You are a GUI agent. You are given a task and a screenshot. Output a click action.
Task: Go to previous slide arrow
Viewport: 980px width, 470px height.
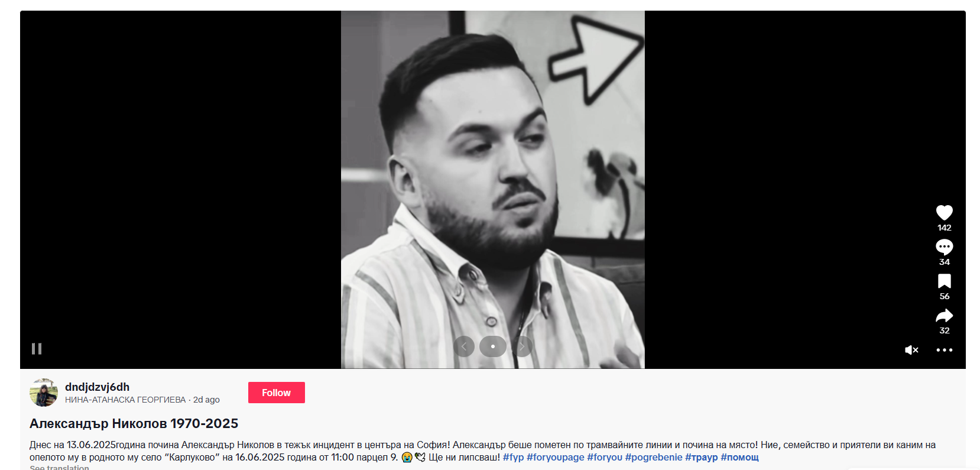point(464,346)
